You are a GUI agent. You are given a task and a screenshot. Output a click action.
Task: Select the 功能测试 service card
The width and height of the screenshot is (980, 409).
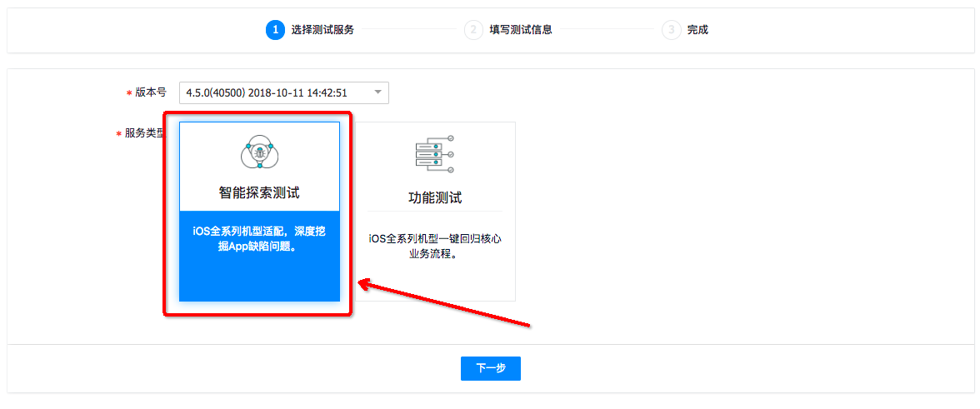tap(435, 212)
